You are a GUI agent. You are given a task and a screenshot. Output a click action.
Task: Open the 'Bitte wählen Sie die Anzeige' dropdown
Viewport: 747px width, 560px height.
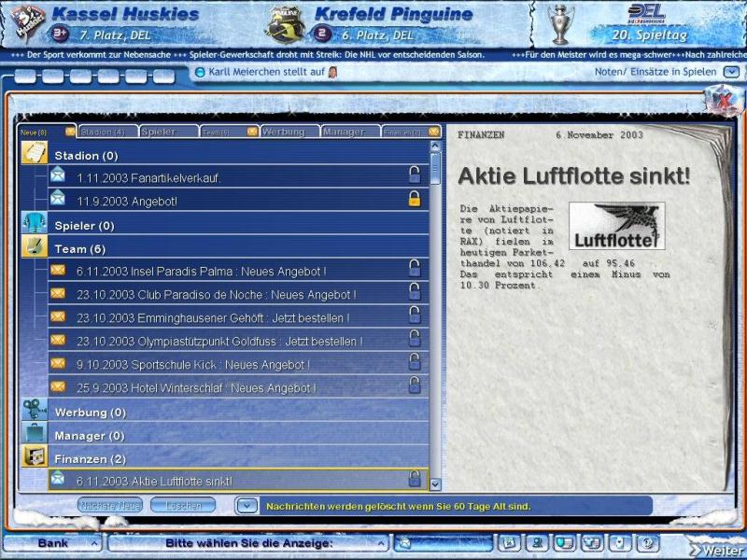[x=380, y=543]
